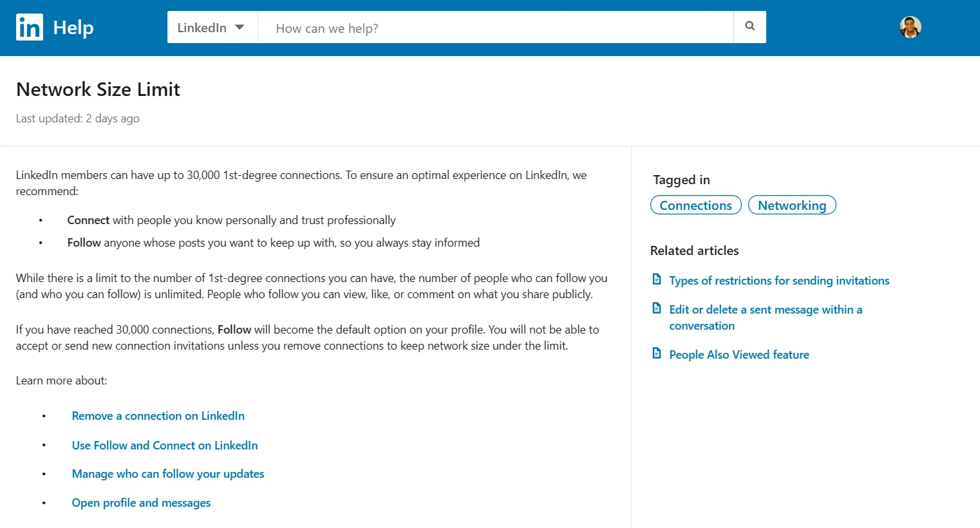The width and height of the screenshot is (980, 528).
Task: Open "People Also Viewed feature" article
Action: 739,355
